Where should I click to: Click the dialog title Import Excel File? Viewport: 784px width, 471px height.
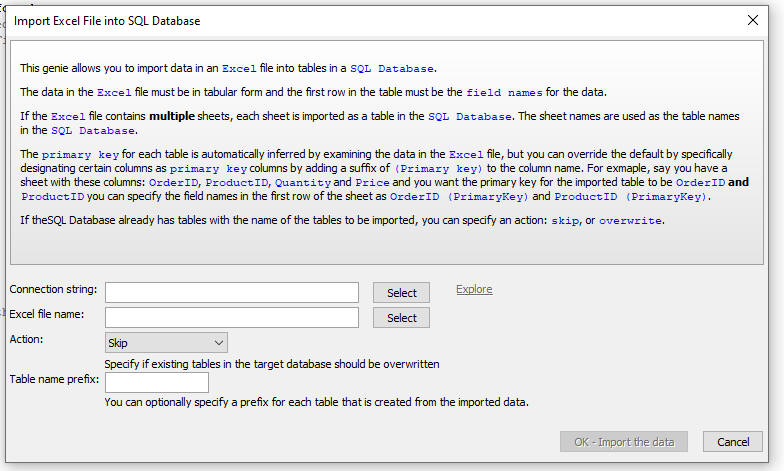click(107, 20)
